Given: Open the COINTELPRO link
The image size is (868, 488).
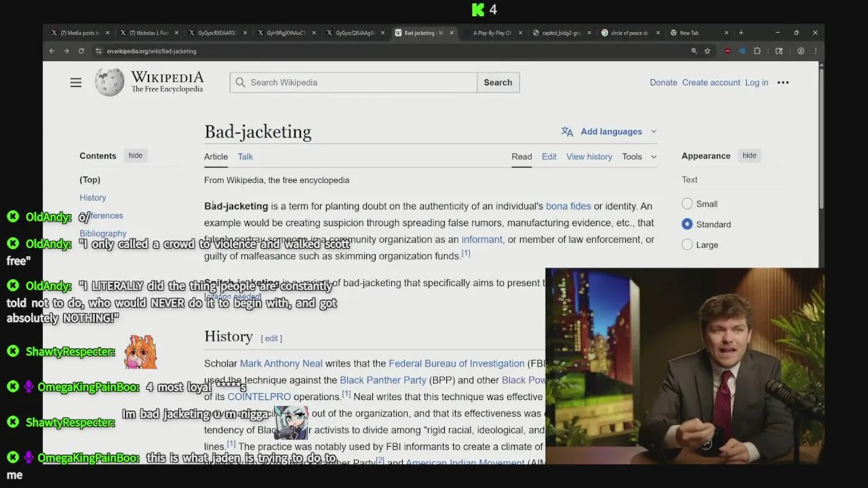Looking at the screenshot, I should pyautogui.click(x=259, y=396).
